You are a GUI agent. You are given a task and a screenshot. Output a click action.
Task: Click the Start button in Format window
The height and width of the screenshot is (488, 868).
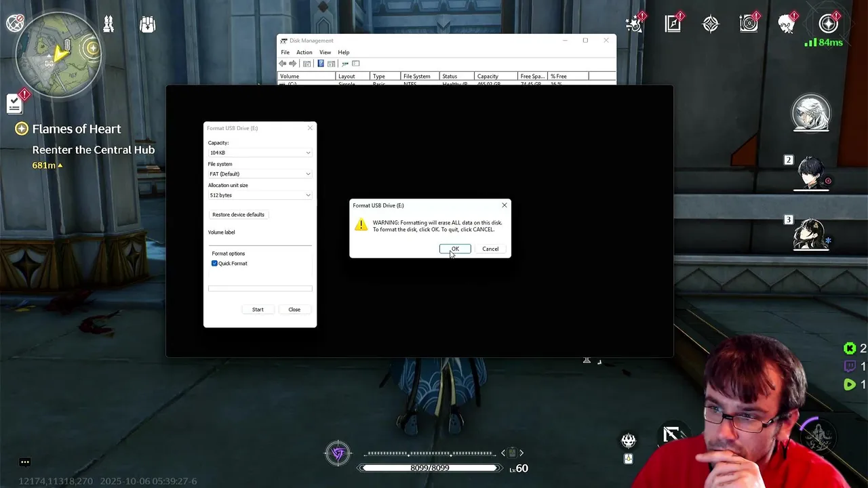tap(258, 309)
